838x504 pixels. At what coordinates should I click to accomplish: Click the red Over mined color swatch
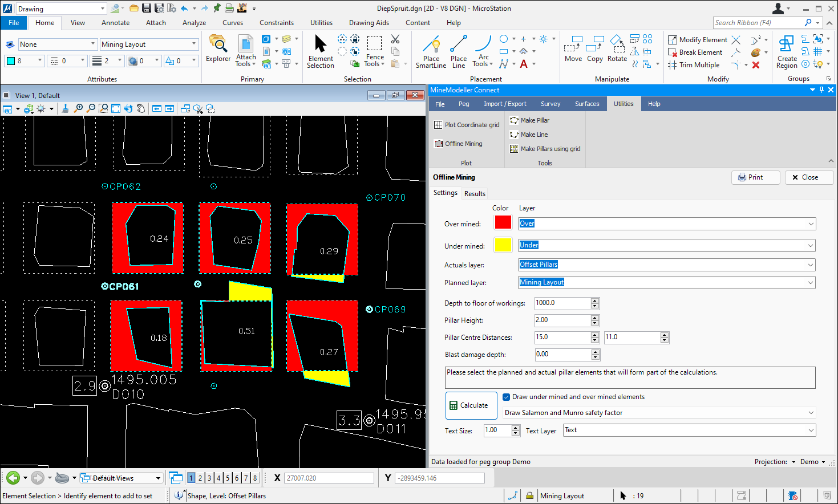tap(503, 223)
